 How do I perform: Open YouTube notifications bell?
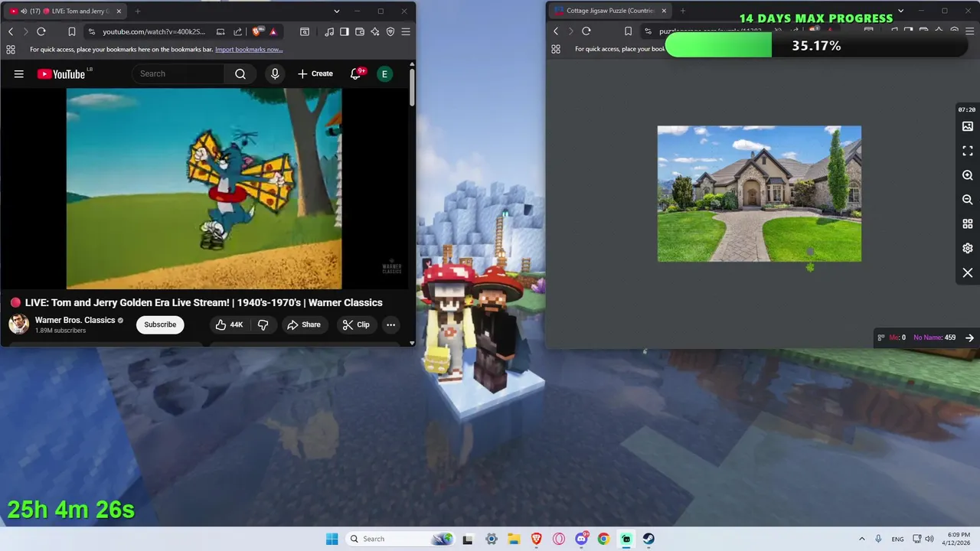click(356, 73)
